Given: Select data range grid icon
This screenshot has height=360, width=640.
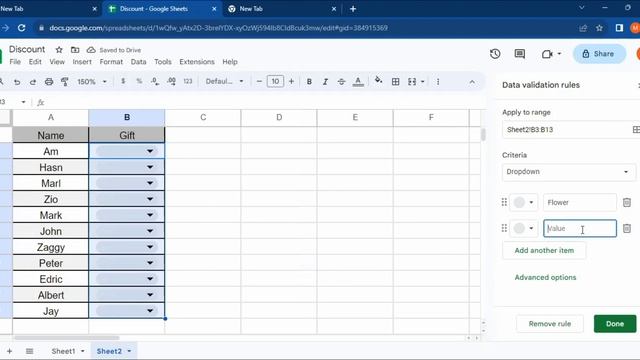Looking at the screenshot, I should (636, 129).
